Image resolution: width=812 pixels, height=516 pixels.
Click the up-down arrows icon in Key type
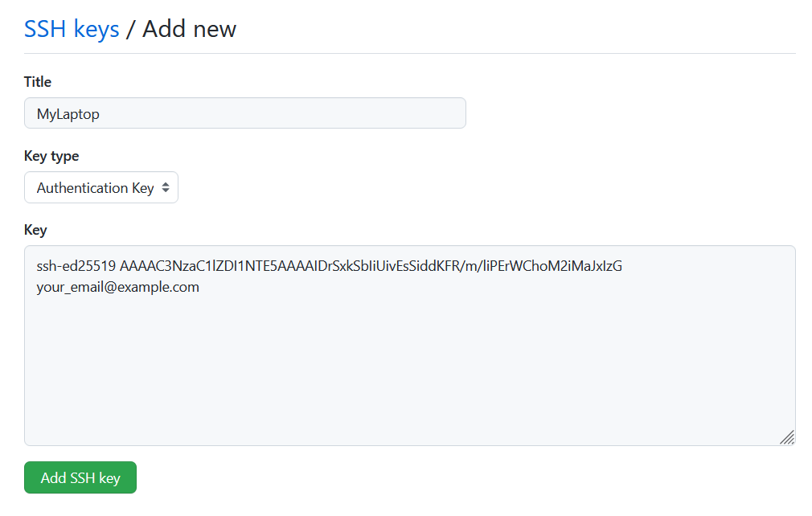[166, 188]
